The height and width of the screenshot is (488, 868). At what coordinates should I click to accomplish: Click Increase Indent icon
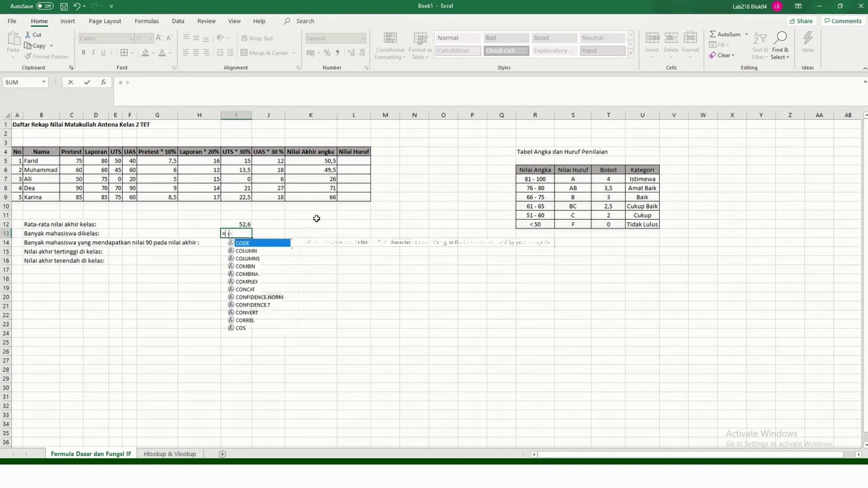pyautogui.click(x=231, y=53)
